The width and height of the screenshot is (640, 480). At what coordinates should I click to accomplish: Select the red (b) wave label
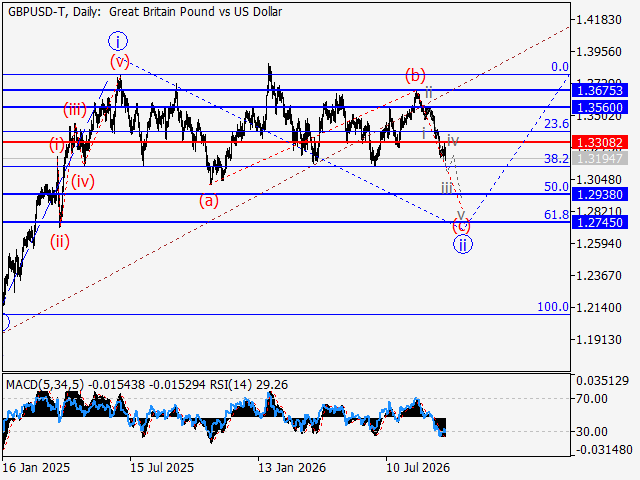[x=415, y=76]
